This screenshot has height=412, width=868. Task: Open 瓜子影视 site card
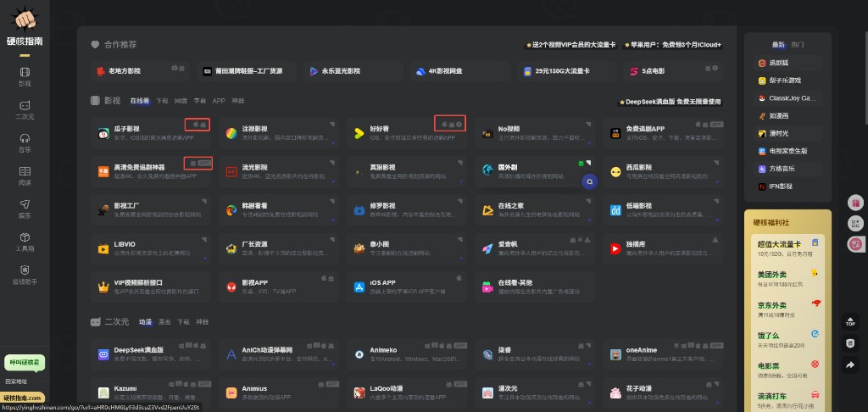[x=151, y=133]
